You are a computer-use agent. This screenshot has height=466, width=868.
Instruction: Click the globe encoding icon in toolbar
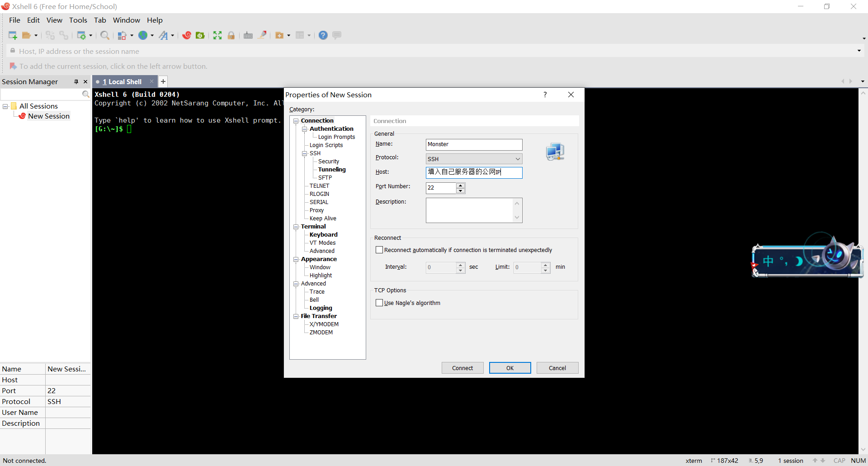pyautogui.click(x=143, y=35)
